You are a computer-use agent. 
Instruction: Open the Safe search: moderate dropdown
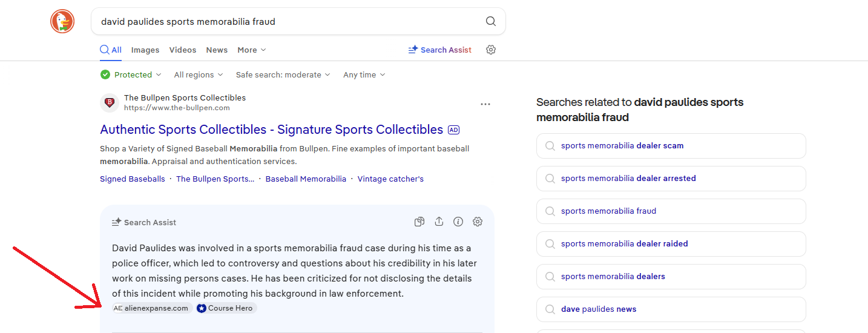(x=283, y=74)
